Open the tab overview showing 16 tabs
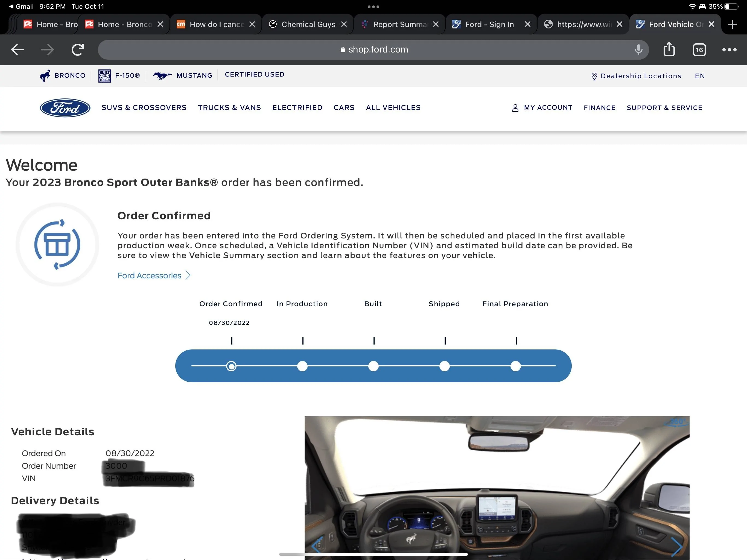747x560 pixels. pos(699,49)
